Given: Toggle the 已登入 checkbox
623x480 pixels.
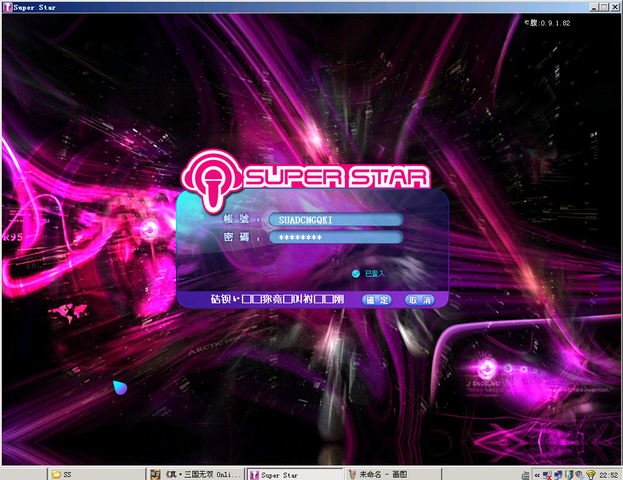Looking at the screenshot, I should 356,273.
